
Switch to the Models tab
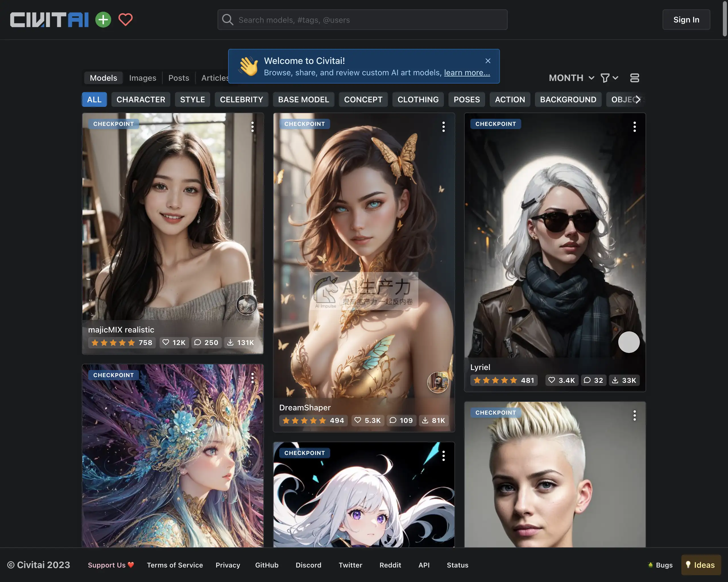click(103, 78)
